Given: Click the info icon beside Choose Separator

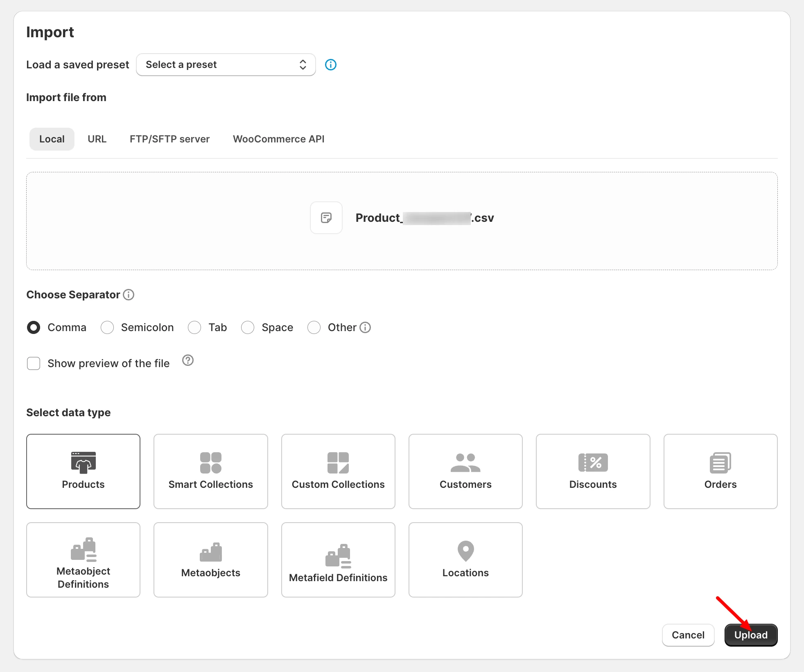Looking at the screenshot, I should pyautogui.click(x=129, y=295).
